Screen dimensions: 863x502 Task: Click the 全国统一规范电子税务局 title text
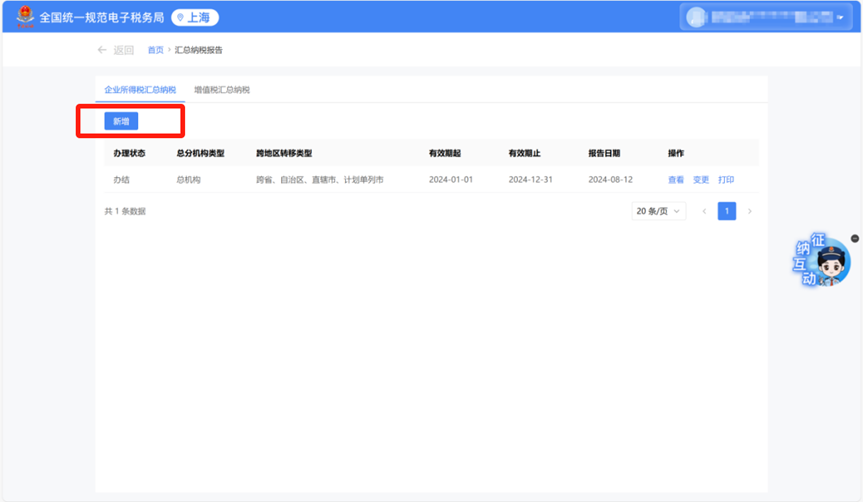tap(101, 18)
